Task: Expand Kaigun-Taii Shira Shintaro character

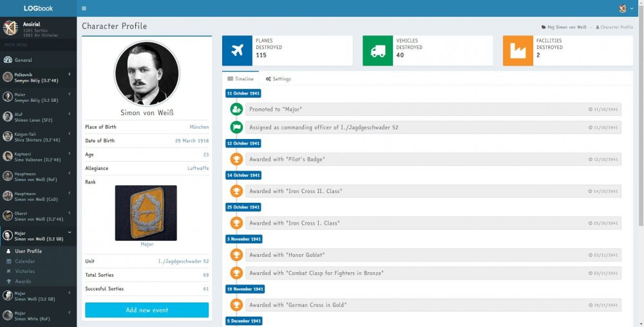Action: [38, 136]
